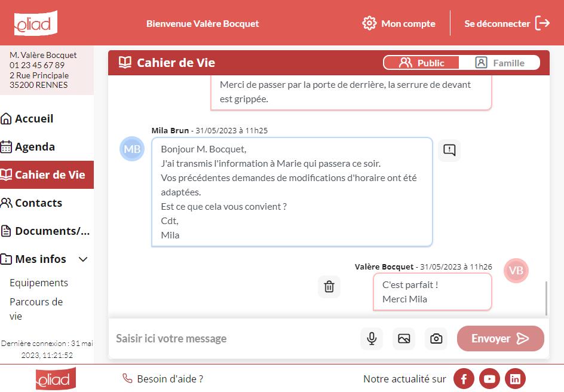564x392 pixels.
Task: Click the document icon beside Documents
Action: tap(6, 231)
